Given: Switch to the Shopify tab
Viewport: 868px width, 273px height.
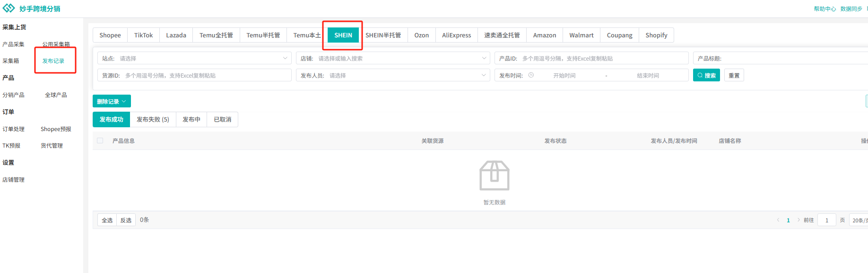Looking at the screenshot, I should tap(657, 35).
